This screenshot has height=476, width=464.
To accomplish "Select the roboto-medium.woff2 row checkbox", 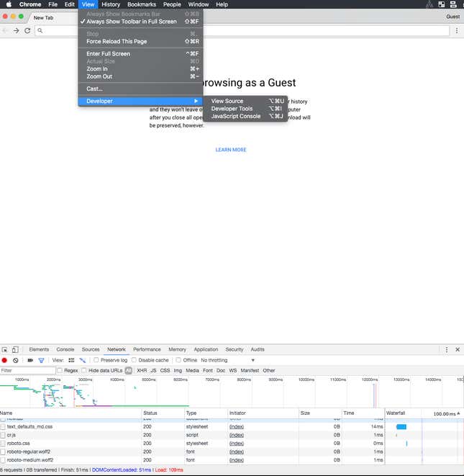I will coord(3,460).
